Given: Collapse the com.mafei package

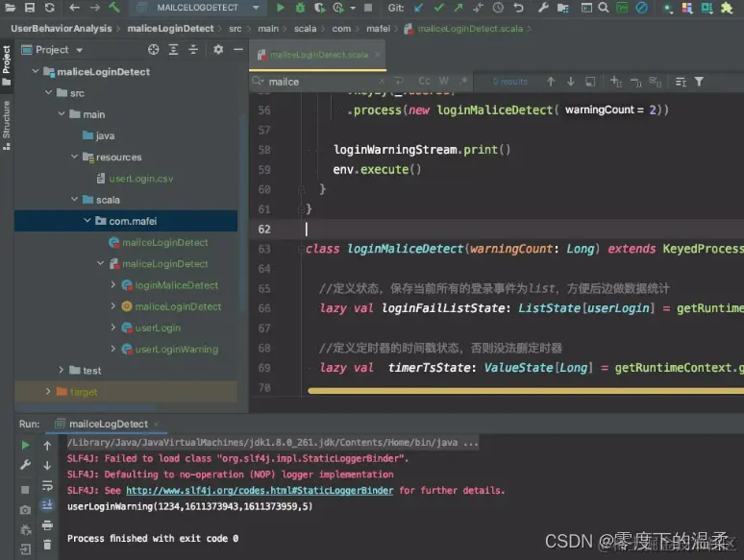Looking at the screenshot, I should [87, 221].
